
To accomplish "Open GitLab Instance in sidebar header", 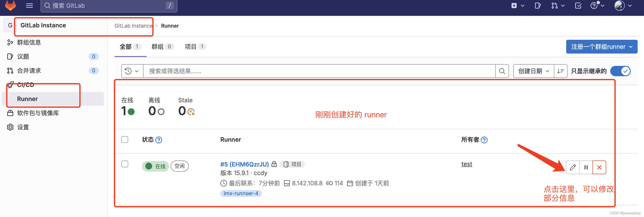I will pyautogui.click(x=43, y=25).
